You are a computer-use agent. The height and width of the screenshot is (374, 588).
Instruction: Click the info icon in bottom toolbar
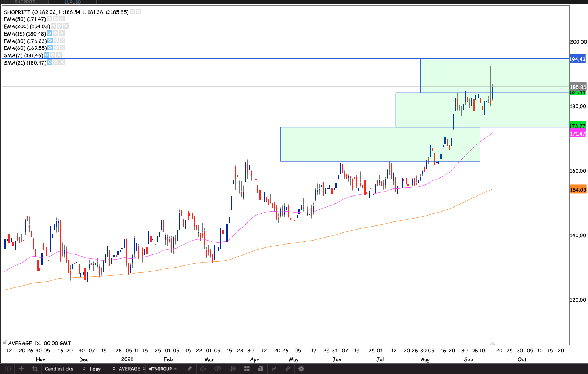click(x=8, y=369)
